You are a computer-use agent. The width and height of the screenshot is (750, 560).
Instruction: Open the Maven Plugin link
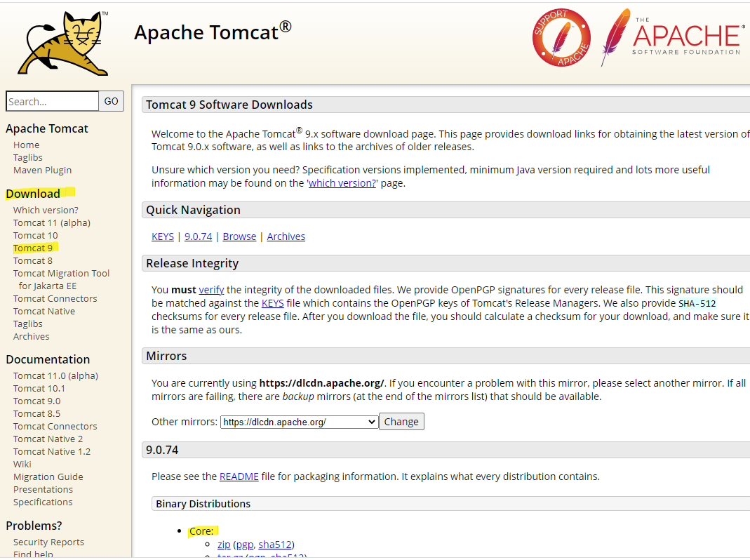click(43, 170)
